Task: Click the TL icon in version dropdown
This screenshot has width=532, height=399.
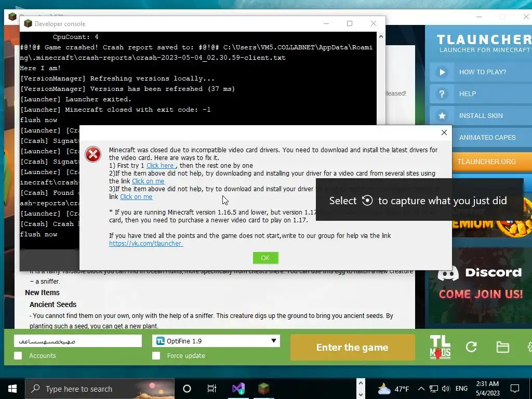Action: pyautogui.click(x=160, y=341)
